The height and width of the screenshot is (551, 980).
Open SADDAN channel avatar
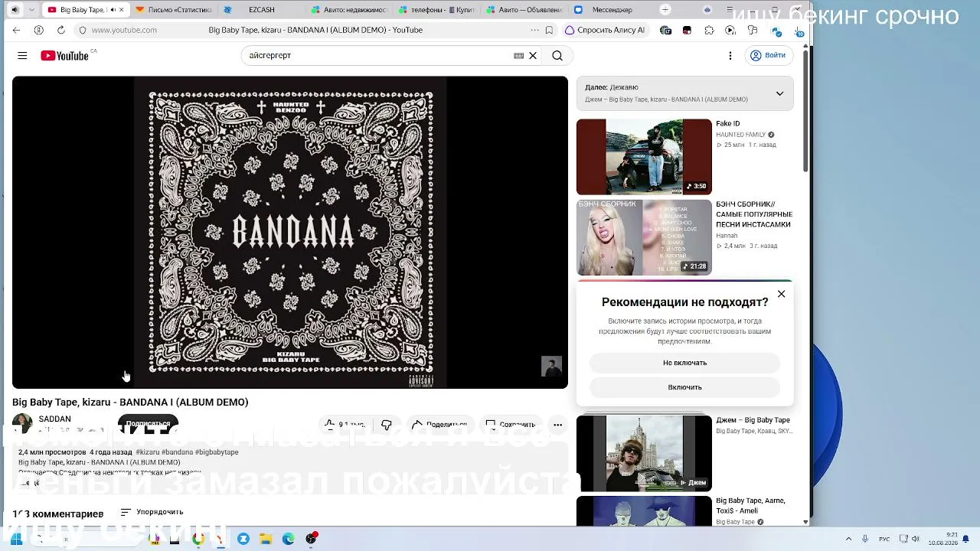22,423
